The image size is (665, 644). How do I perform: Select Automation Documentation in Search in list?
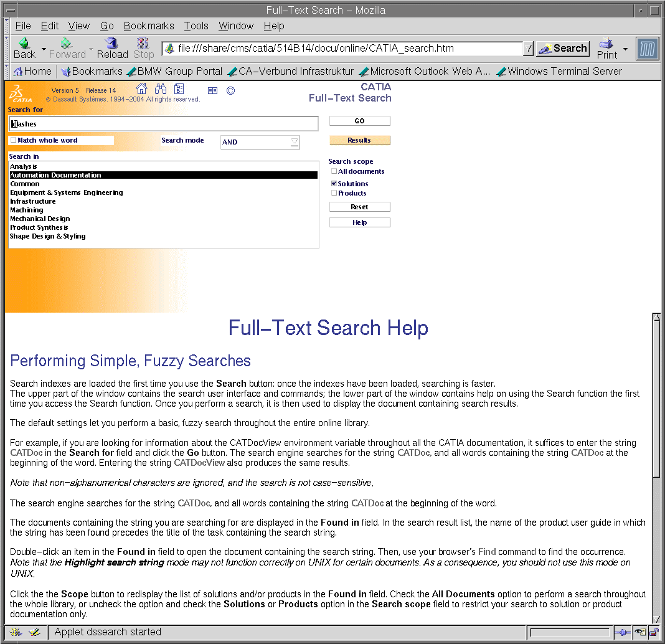pyautogui.click(x=163, y=175)
